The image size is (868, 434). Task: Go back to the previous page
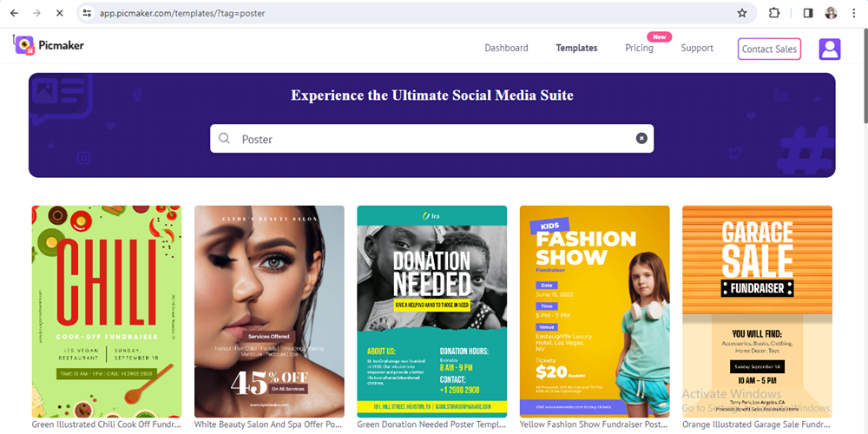tap(14, 13)
